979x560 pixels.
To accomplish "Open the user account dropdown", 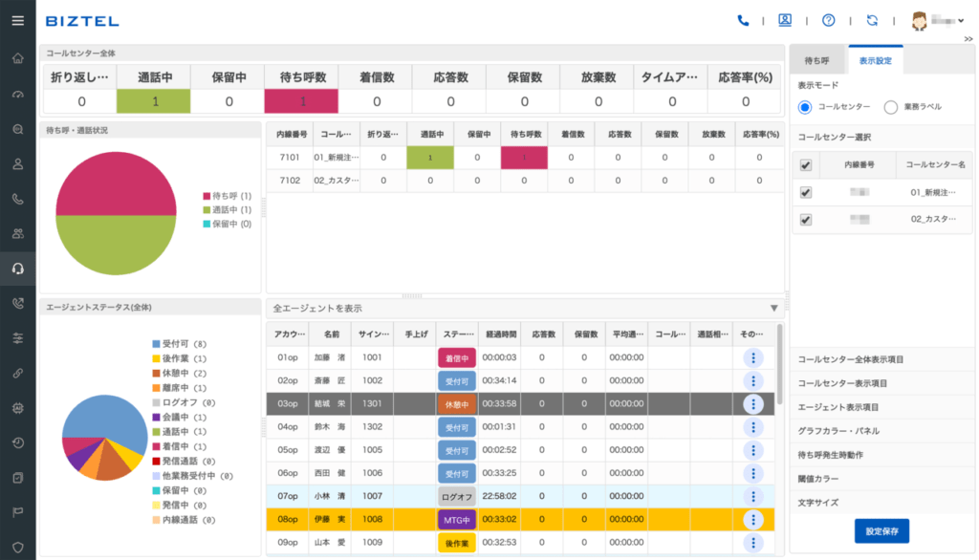I will tap(937, 20).
